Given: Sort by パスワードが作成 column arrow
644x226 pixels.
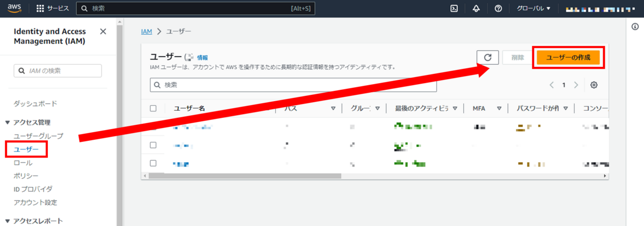Looking at the screenshot, I should 566,108.
